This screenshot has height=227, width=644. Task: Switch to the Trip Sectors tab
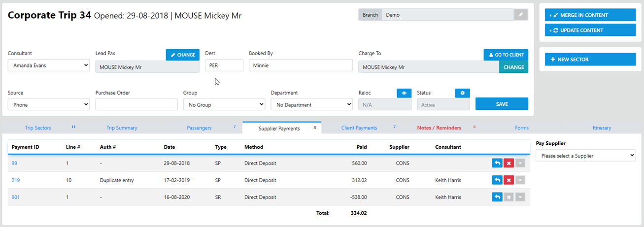[38, 128]
